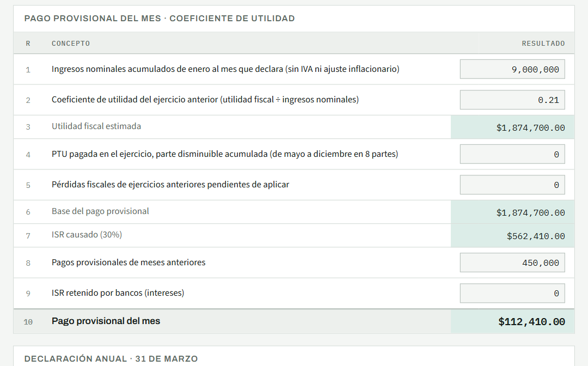Open the Declaración anual 31 de marzo section
The image size is (588, 366).
111,358
